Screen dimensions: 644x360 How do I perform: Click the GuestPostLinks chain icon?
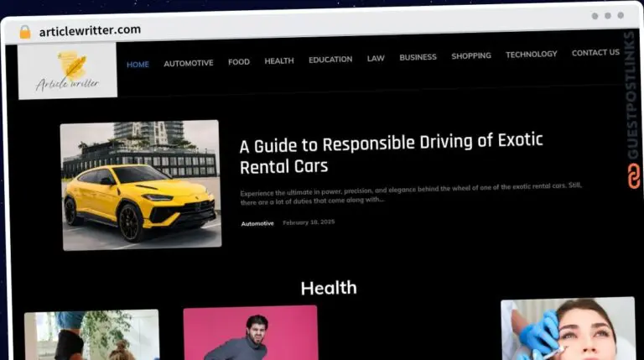pos(633,175)
